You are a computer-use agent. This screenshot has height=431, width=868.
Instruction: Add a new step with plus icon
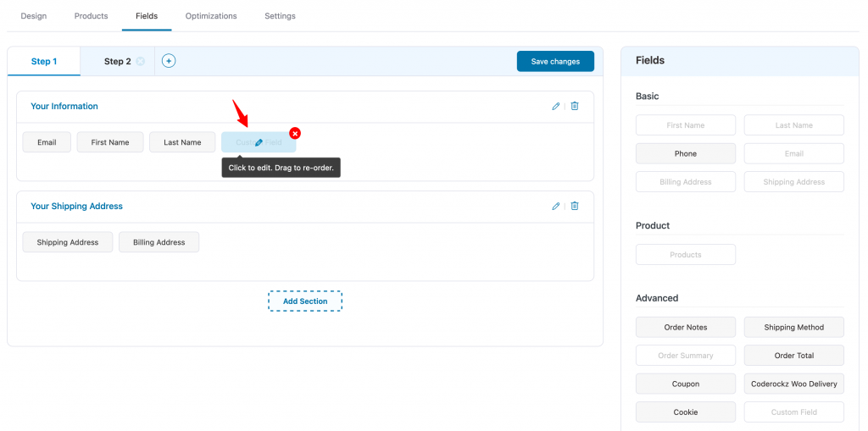click(169, 61)
